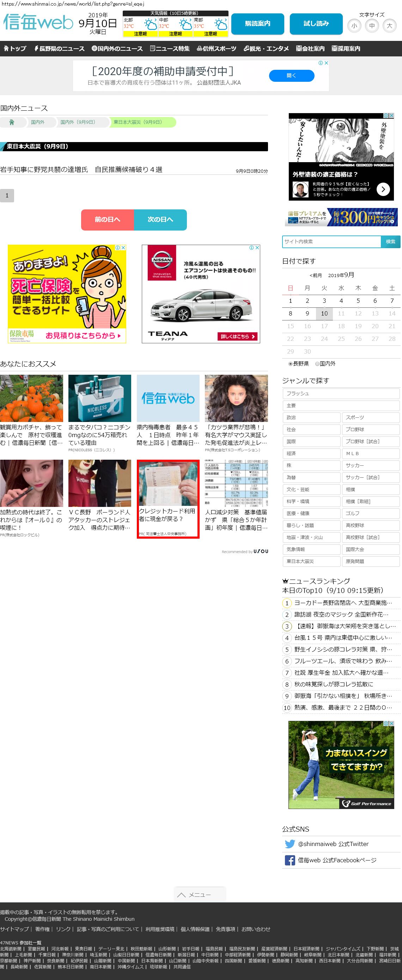Select the 国内外 radio button
This screenshot has width=402, height=980.
[x=317, y=364]
